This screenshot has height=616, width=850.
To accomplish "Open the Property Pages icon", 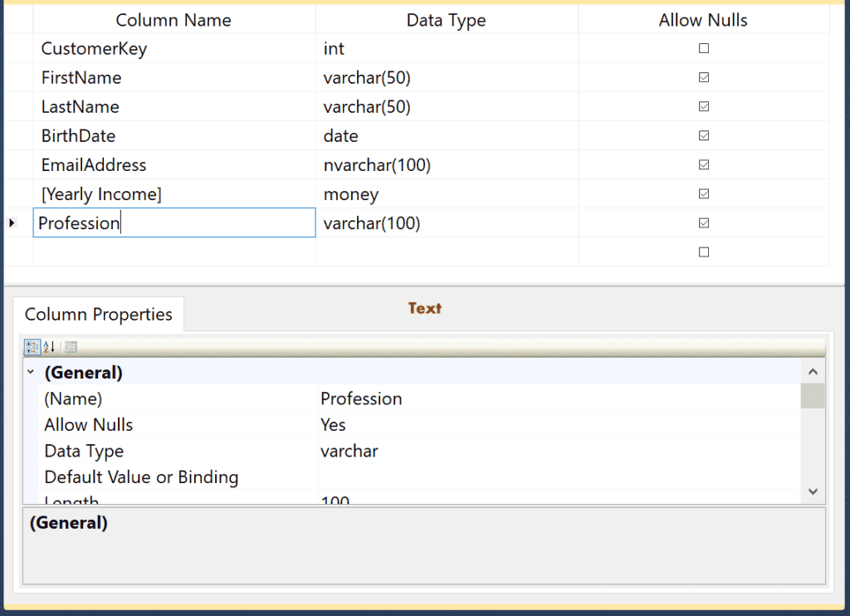I will point(71,347).
